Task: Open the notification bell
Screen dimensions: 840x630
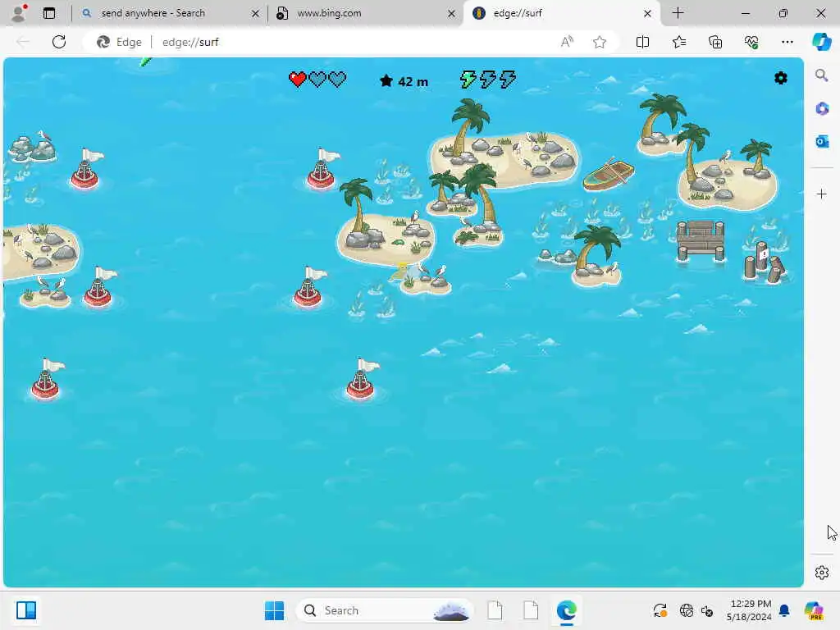Action: tap(783, 610)
